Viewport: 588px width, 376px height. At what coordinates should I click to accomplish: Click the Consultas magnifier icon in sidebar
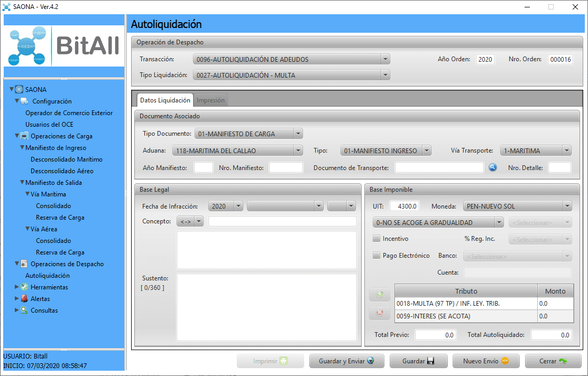click(24, 311)
